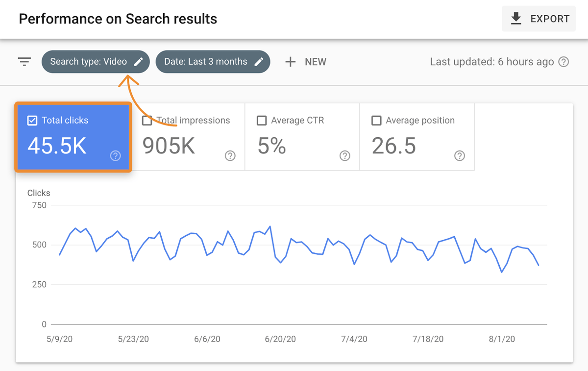Click the Export download icon
Viewport: 588px width, 371px height.
coord(515,18)
